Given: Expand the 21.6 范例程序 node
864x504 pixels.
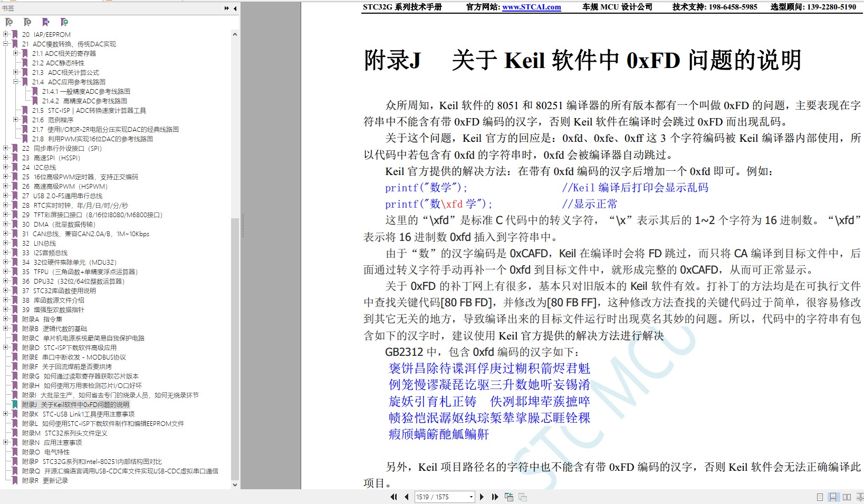Looking at the screenshot, I should 16,120.
